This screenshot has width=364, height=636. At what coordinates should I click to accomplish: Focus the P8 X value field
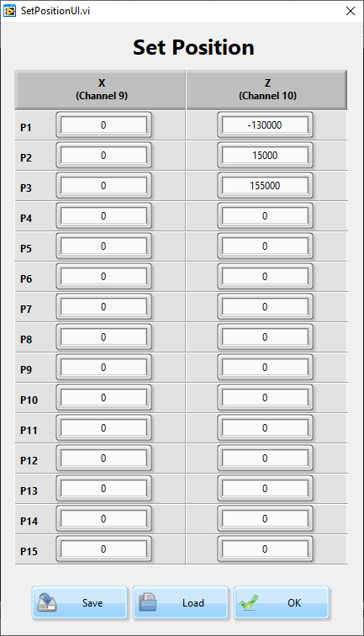pyautogui.click(x=103, y=337)
